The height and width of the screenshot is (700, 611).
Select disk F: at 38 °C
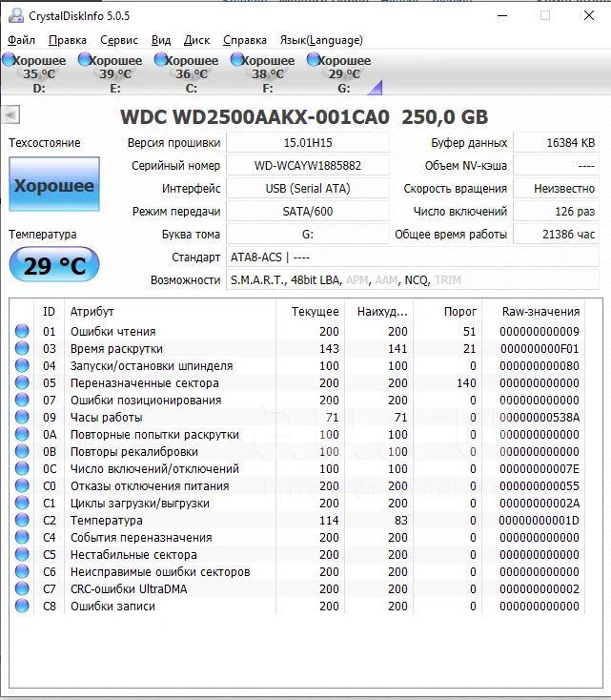coord(264,73)
